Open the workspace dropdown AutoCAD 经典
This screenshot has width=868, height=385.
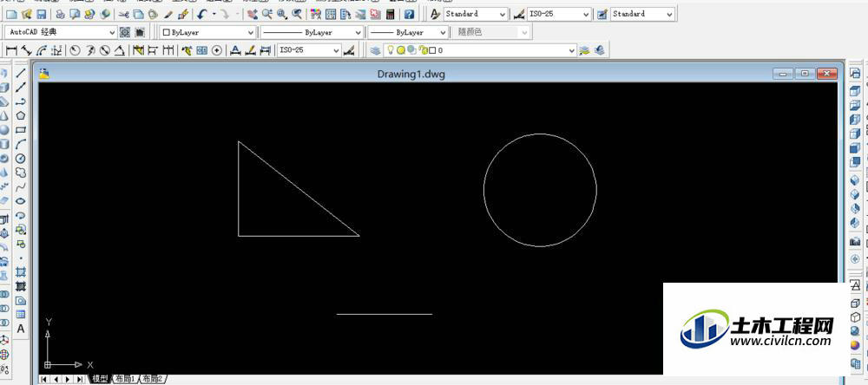[x=61, y=32]
